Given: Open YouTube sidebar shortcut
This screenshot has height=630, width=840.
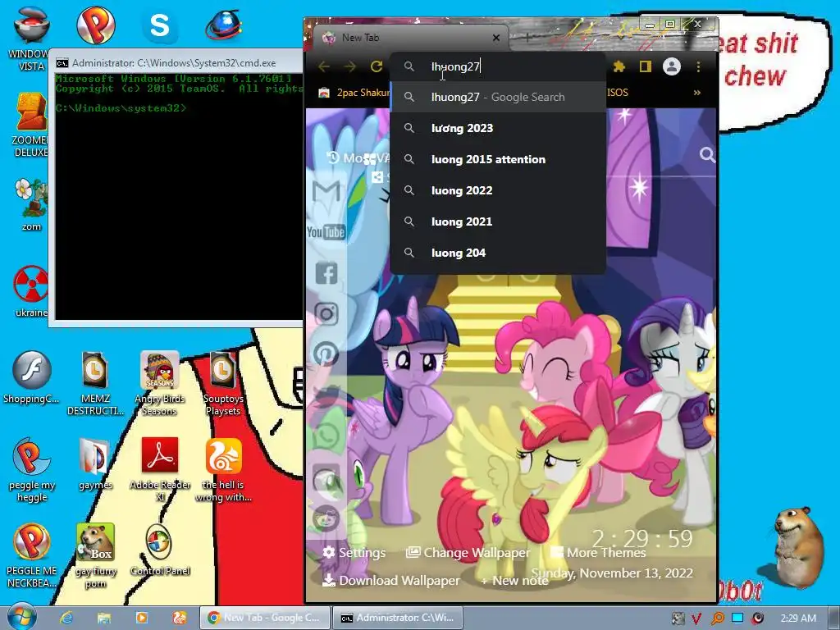Looking at the screenshot, I should pos(326,232).
